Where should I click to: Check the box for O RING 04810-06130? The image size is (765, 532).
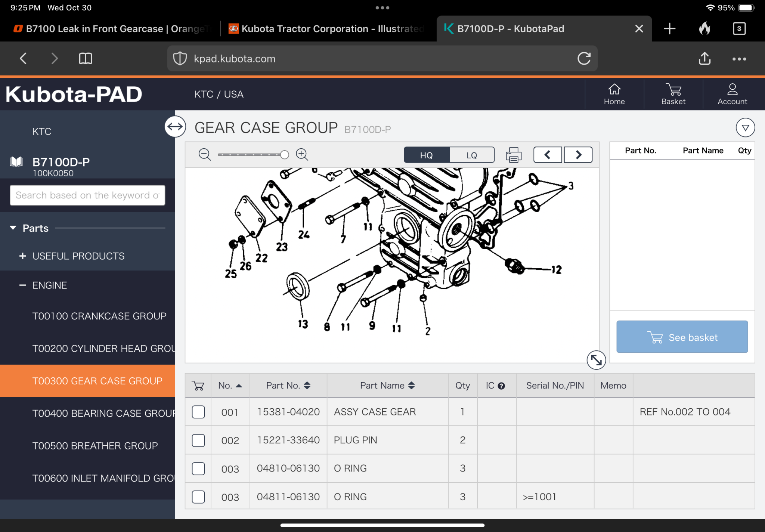tap(198, 468)
